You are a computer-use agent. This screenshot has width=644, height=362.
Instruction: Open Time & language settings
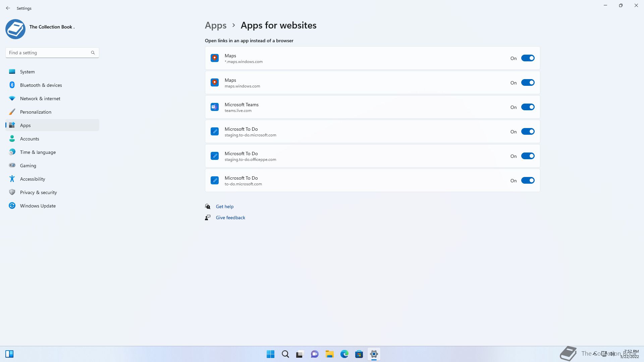tap(52, 152)
